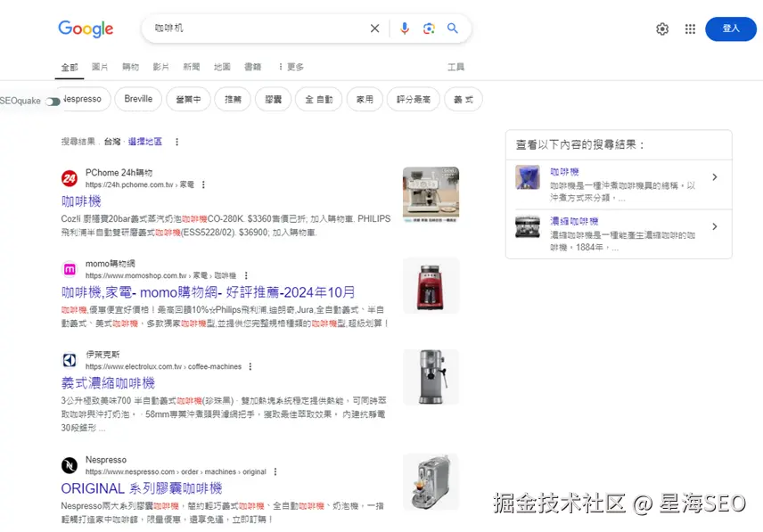763x532 pixels.
Task: Open the Electrolux espresso machine thumbnail
Action: click(x=431, y=377)
